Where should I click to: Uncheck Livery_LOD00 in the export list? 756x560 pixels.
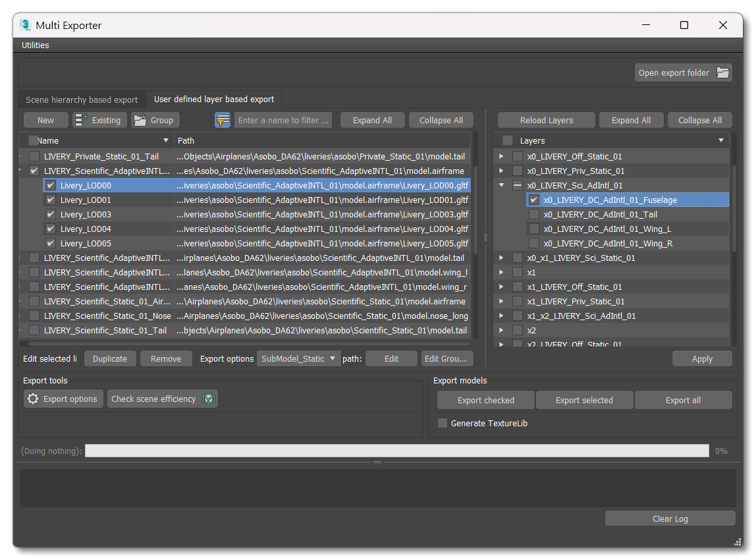coord(51,185)
